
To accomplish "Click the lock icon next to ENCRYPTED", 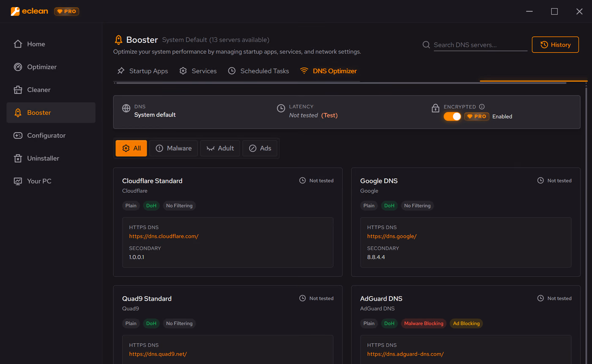I will tap(436, 108).
